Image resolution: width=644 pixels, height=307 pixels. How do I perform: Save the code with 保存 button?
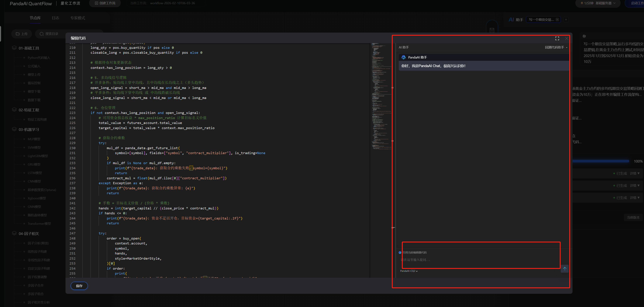[79, 286]
